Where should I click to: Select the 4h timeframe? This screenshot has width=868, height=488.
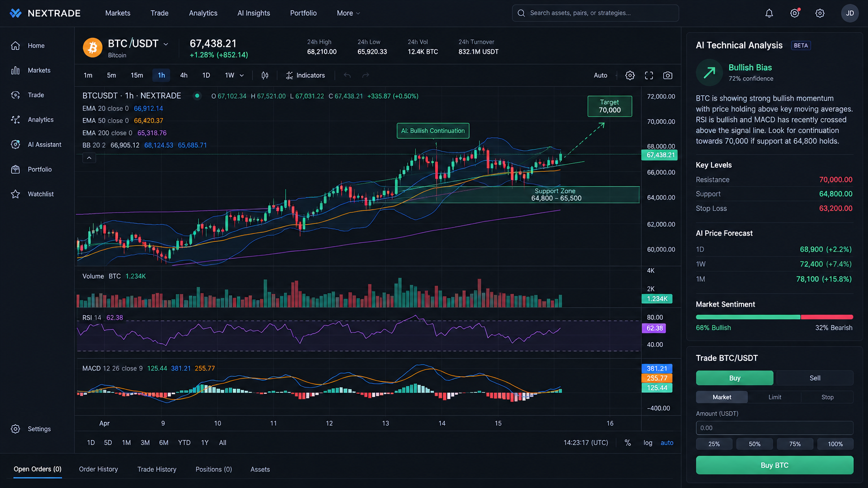tap(184, 75)
